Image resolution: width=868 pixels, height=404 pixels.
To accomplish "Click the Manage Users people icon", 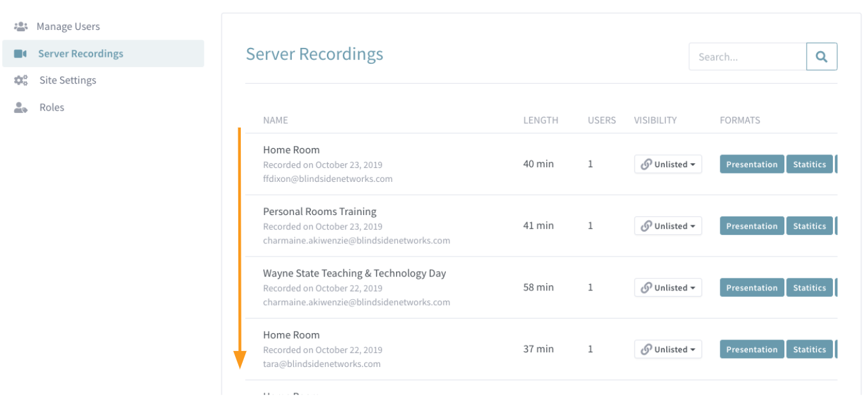I will pyautogui.click(x=20, y=27).
